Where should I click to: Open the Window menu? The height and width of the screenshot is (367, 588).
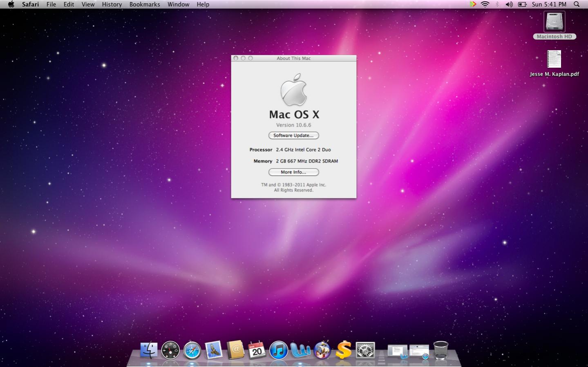[178, 4]
